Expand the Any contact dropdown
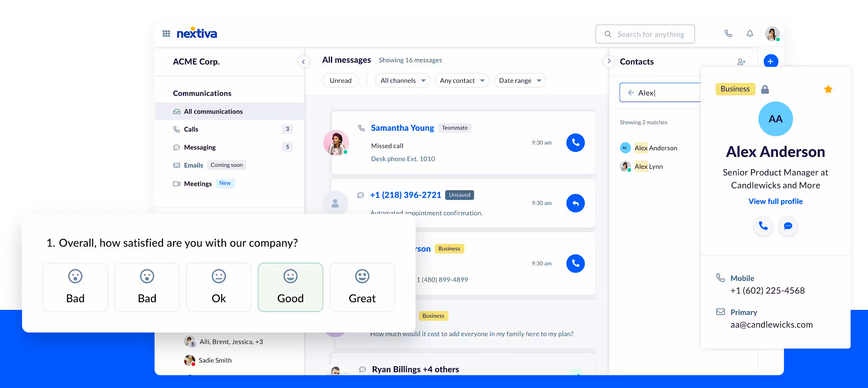 pyautogui.click(x=461, y=81)
